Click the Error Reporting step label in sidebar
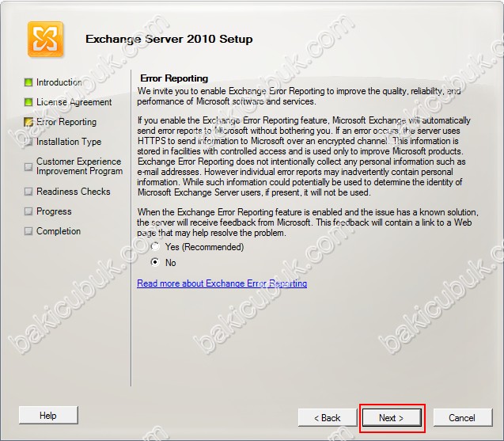The image size is (504, 441). [x=66, y=122]
